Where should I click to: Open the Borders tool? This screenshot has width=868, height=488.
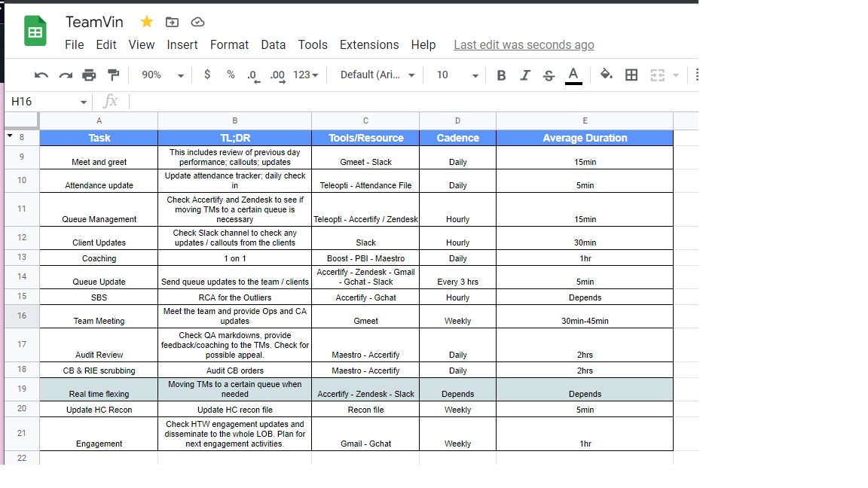[x=631, y=75]
